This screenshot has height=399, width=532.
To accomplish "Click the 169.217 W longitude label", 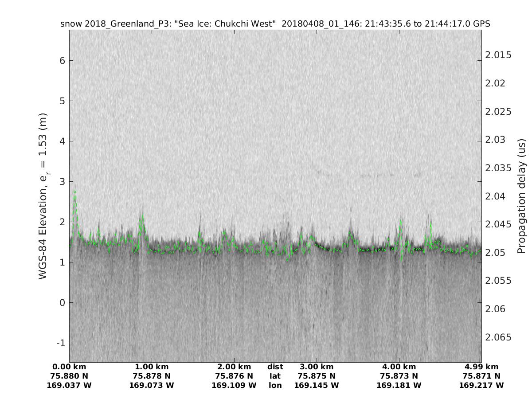I will pyautogui.click(x=481, y=385).
